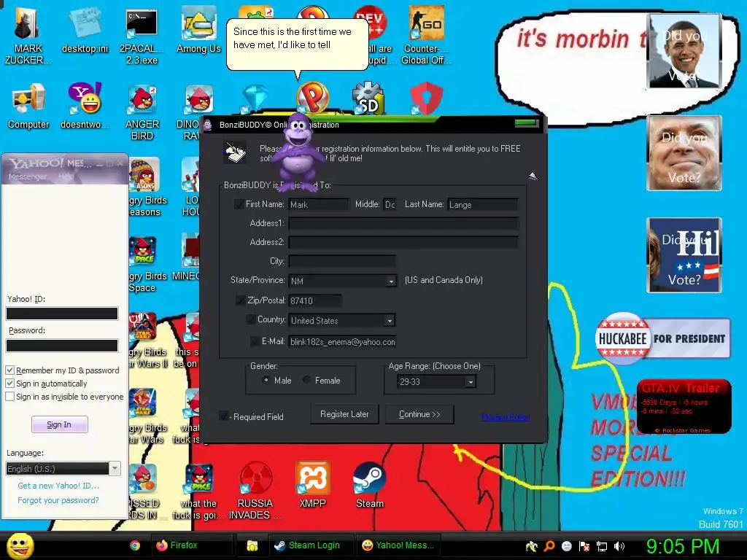This screenshot has width=747, height=560.
Task: Click the notepad icon in BonziBUDDY dialog
Action: pyautogui.click(x=236, y=152)
